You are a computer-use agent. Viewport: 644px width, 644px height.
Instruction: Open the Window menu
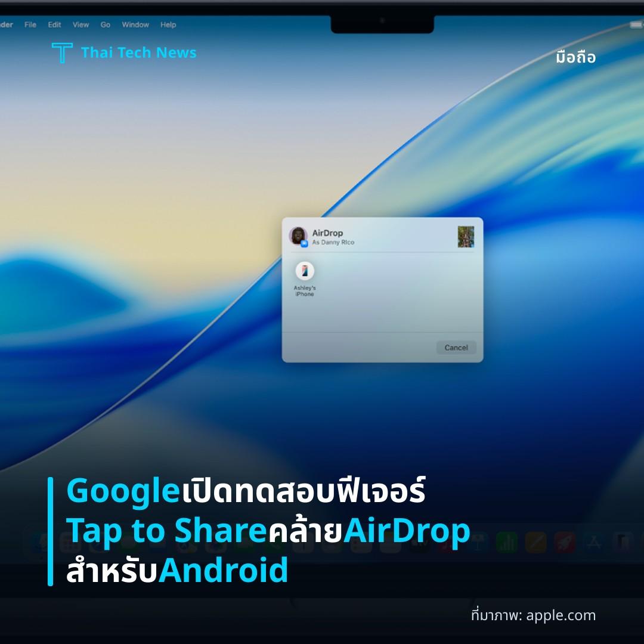point(135,25)
